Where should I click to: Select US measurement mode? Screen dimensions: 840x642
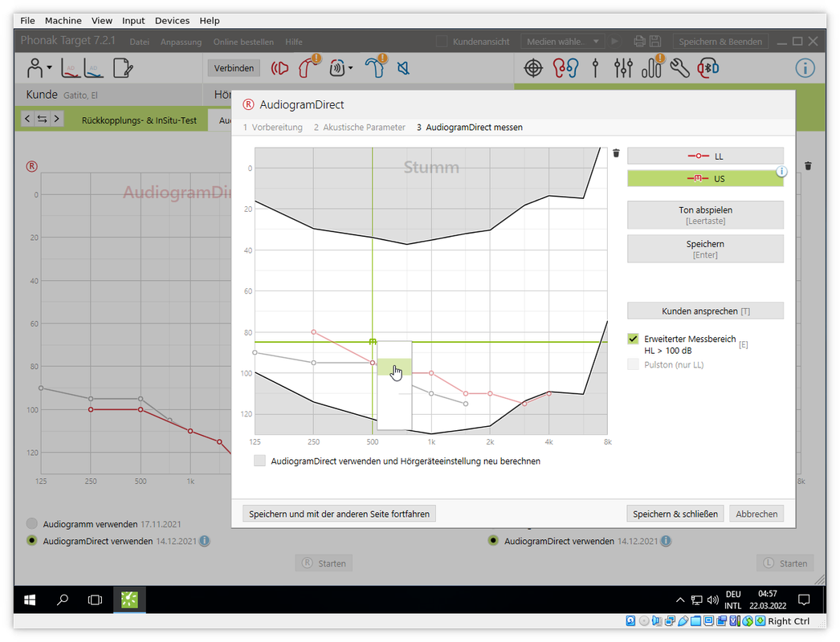[705, 178]
